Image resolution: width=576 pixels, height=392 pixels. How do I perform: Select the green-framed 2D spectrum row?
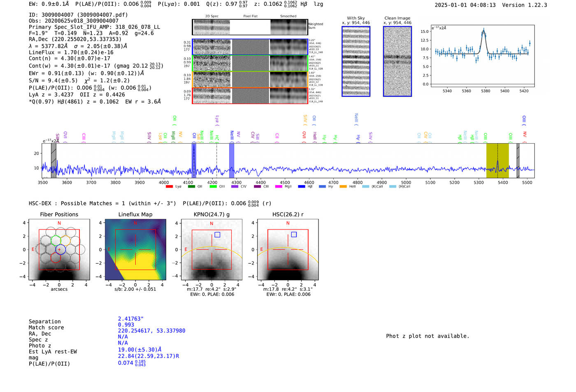pyautogui.click(x=250, y=63)
